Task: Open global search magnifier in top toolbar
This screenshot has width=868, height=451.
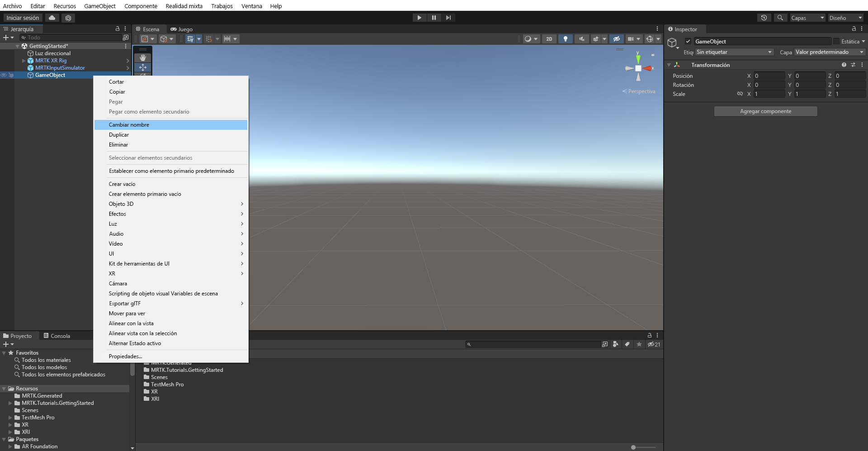Action: tap(780, 18)
